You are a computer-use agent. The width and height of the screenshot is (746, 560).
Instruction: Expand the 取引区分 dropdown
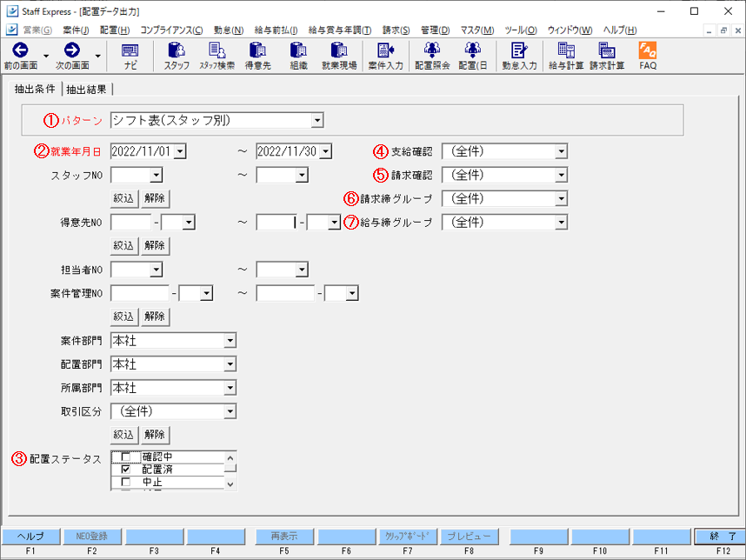(x=230, y=411)
